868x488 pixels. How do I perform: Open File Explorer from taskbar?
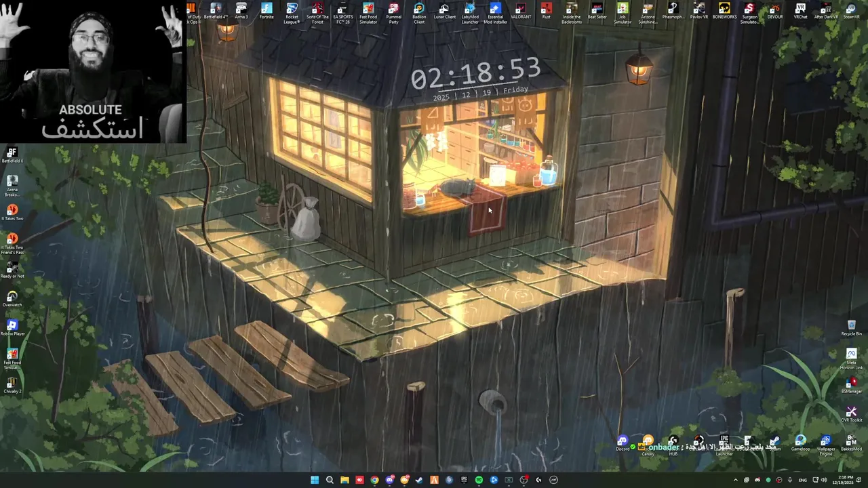tap(344, 480)
